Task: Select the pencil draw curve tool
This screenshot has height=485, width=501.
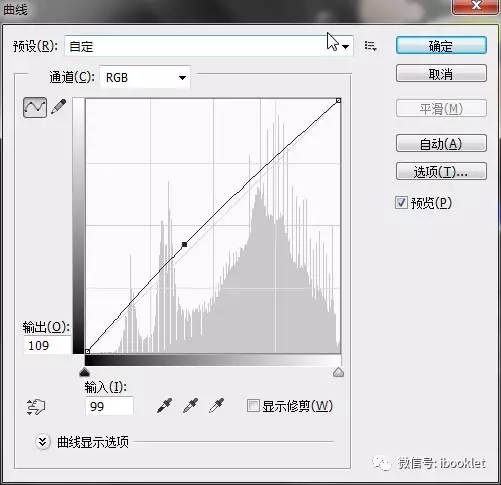Action: pyautogui.click(x=58, y=107)
